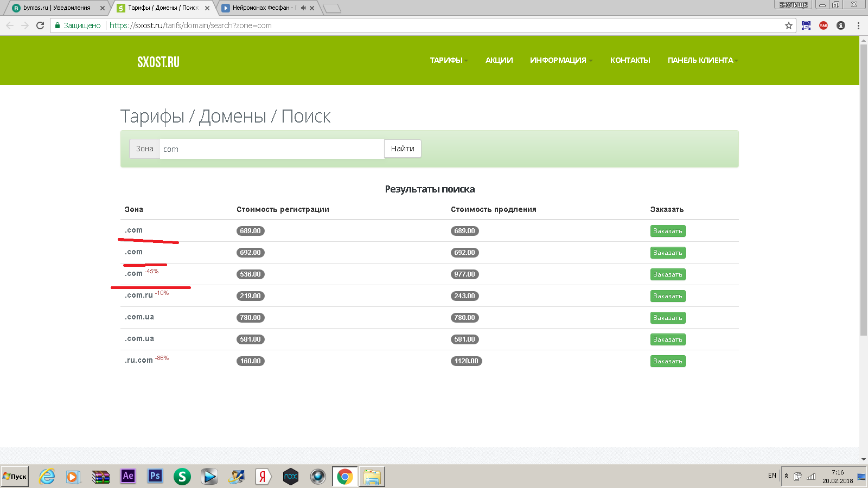Open Adobe After Effects from the taskbar
Screen dimensions: 868x488
(128, 476)
